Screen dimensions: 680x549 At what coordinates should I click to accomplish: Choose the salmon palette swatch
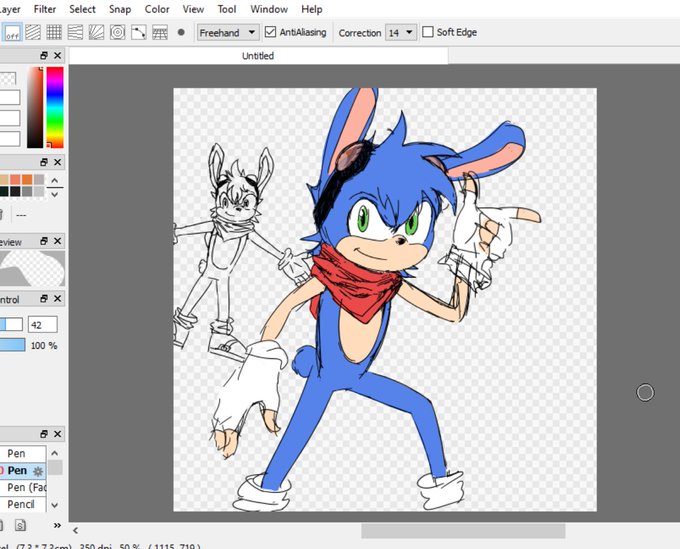(16, 180)
